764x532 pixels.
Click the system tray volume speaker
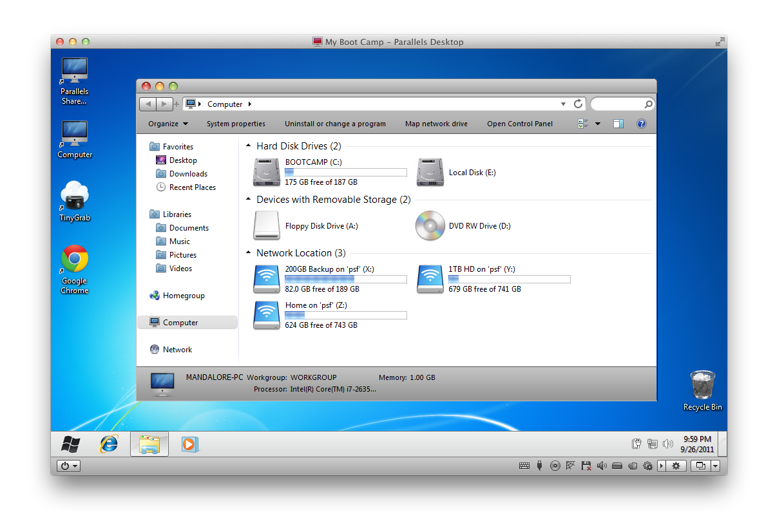[x=668, y=444]
